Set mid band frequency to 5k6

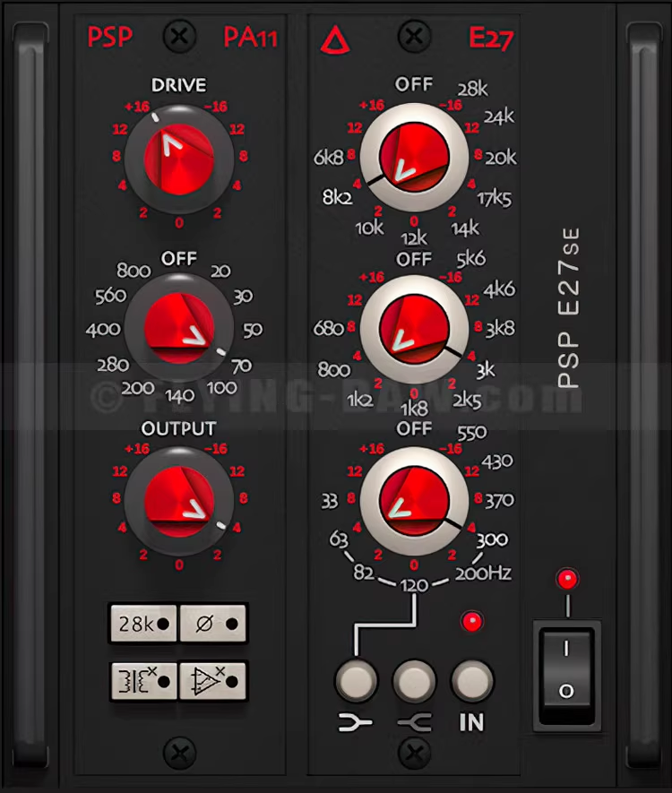[470, 259]
